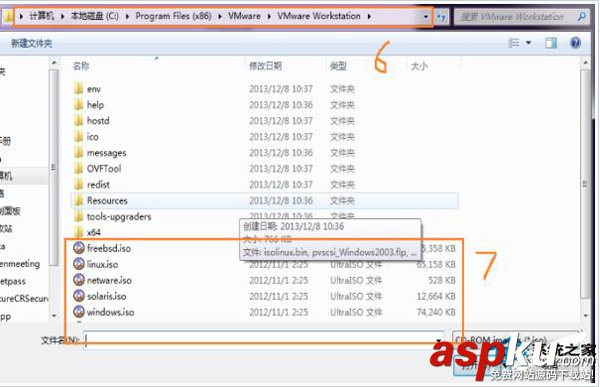
Task: Sort by the 修改日期 column header
Action: coord(266,66)
